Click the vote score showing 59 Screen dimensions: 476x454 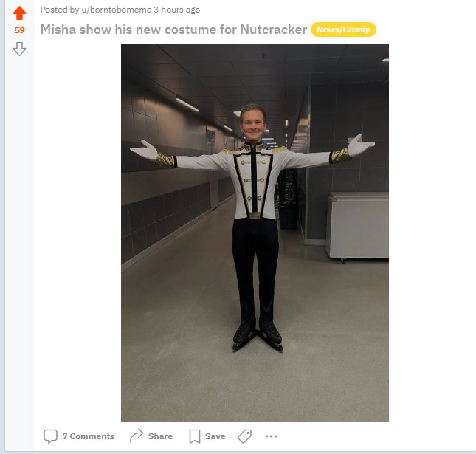pos(19,30)
